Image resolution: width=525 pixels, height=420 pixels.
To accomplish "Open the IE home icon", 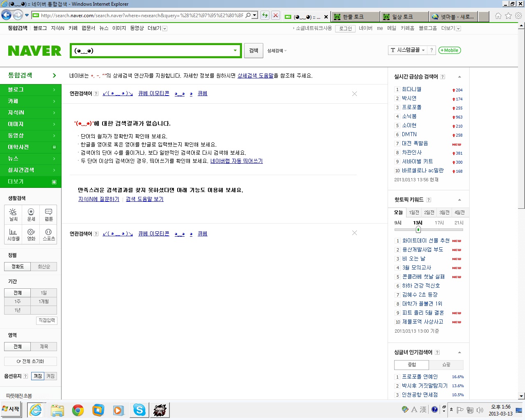I will (498, 16).
